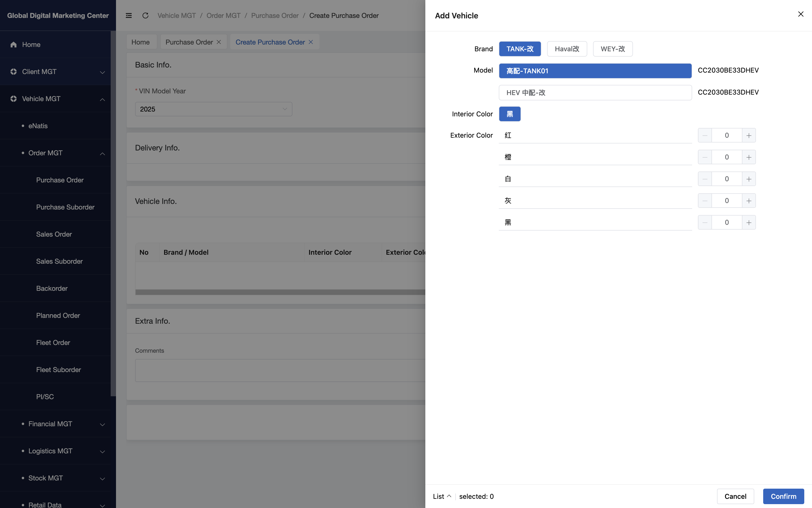Open Sales Suborder in sidebar
The image size is (812, 508).
(55, 261)
